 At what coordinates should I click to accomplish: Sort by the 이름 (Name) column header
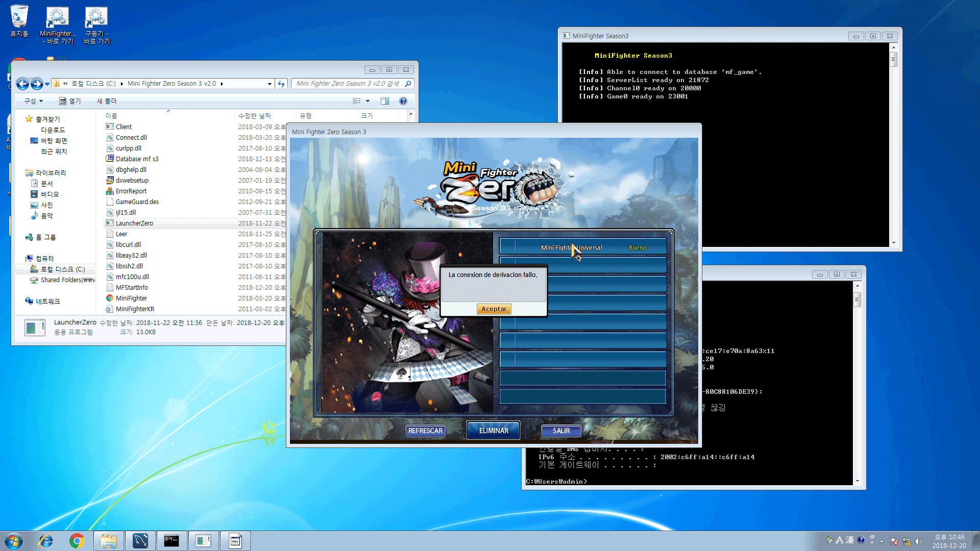(x=168, y=116)
